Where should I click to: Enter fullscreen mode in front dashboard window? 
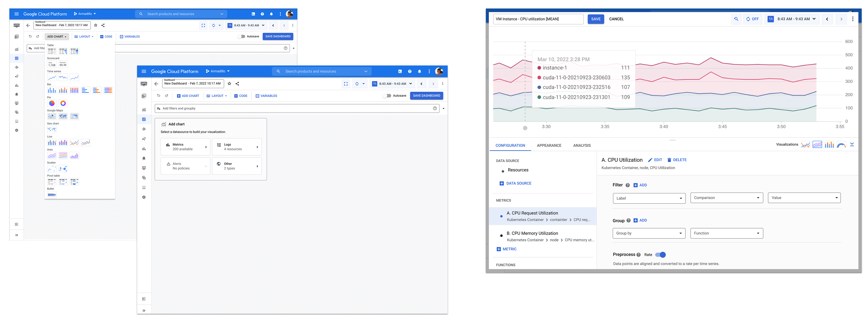(x=346, y=84)
